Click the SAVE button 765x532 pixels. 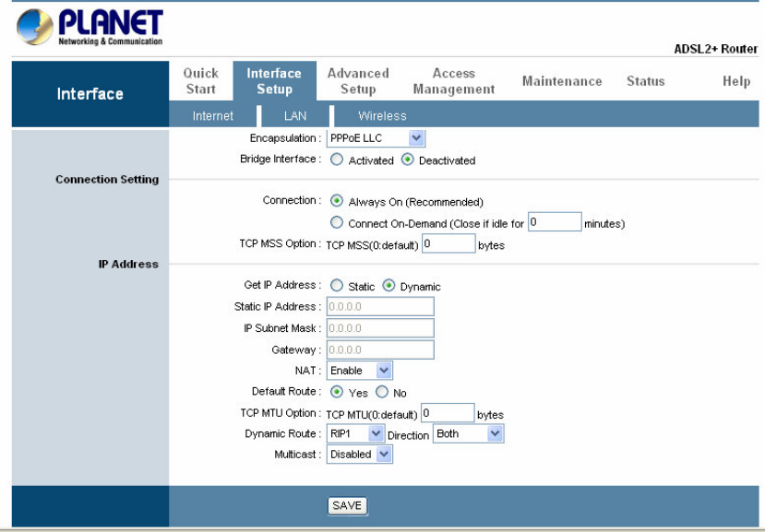tap(347, 505)
